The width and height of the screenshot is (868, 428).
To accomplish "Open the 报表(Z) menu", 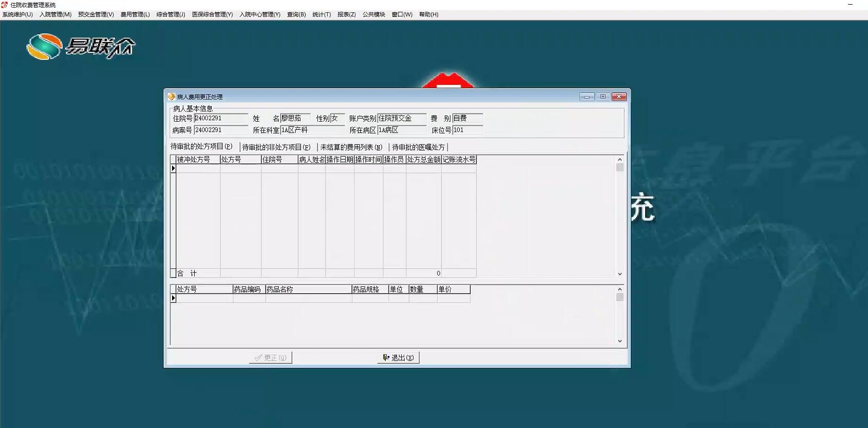I will 347,14.
